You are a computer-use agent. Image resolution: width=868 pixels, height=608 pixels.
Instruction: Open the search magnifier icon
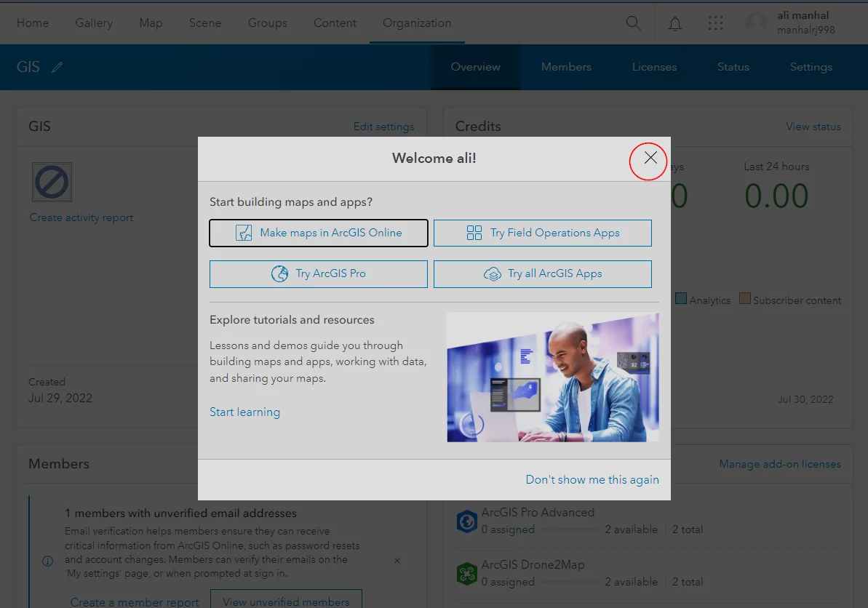[x=633, y=23]
